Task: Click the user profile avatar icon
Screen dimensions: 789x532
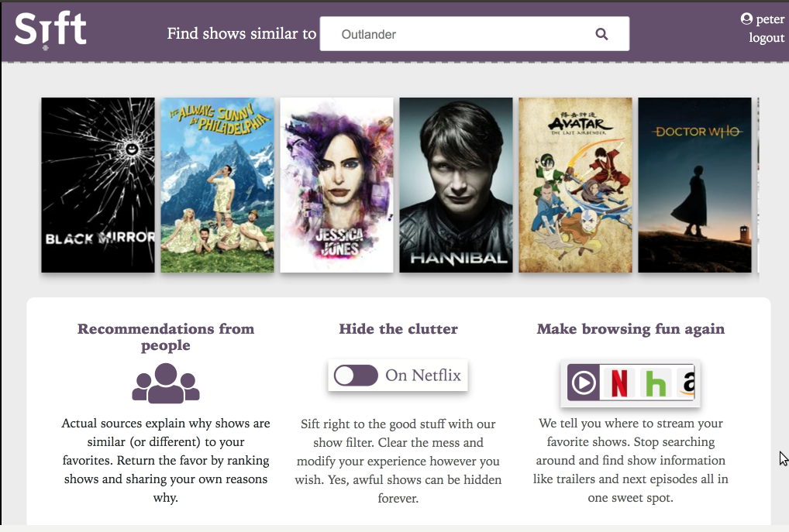Action: [746, 19]
